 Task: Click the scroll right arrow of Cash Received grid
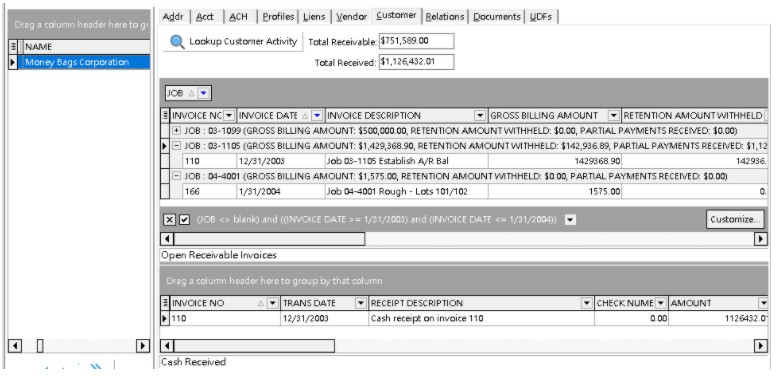tap(761, 346)
